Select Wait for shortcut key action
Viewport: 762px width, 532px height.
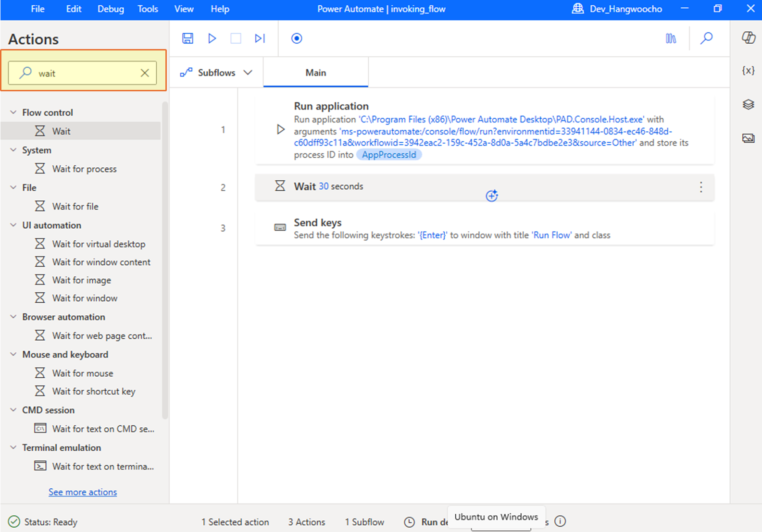pos(81,391)
